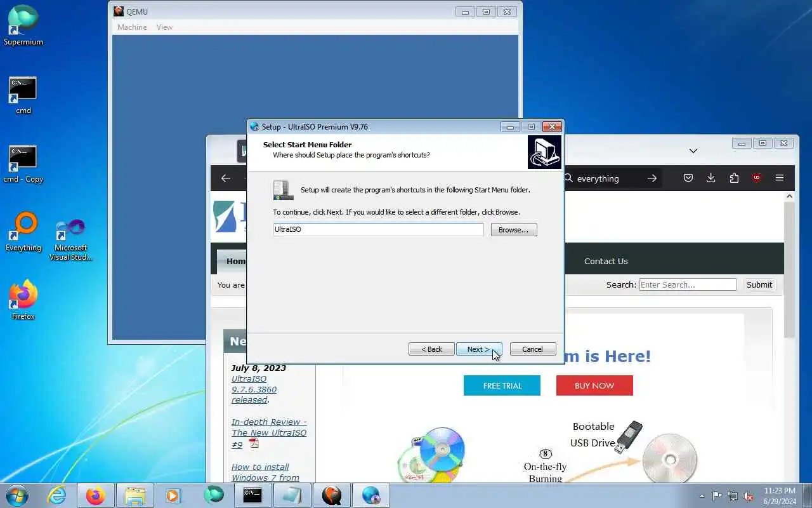Open Contact Us tab on website

pos(606,261)
